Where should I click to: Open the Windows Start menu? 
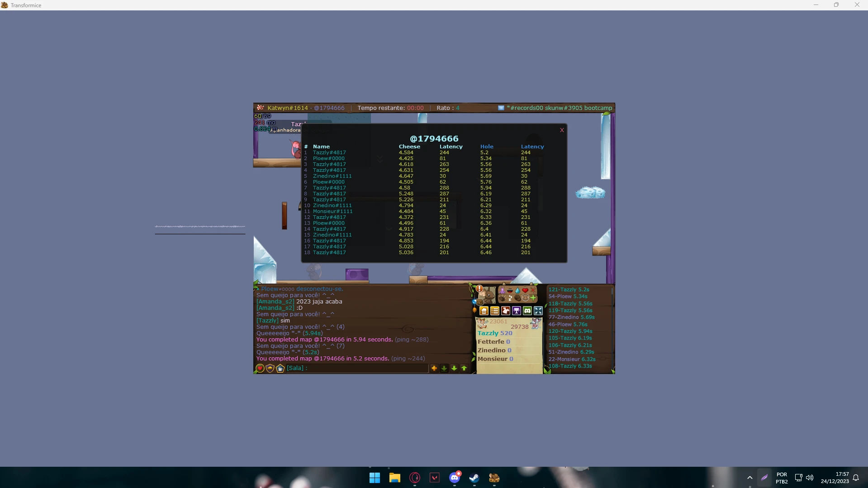point(375,478)
